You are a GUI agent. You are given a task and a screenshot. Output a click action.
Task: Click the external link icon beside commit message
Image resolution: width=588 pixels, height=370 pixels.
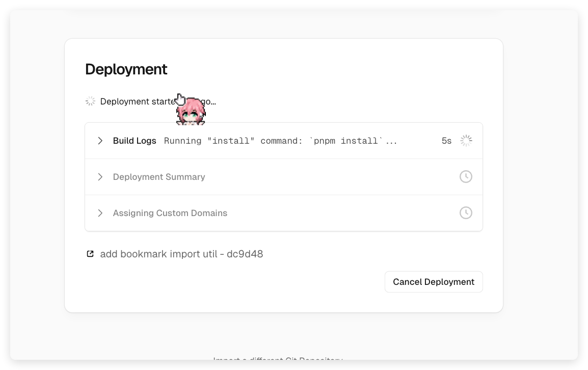(90, 254)
